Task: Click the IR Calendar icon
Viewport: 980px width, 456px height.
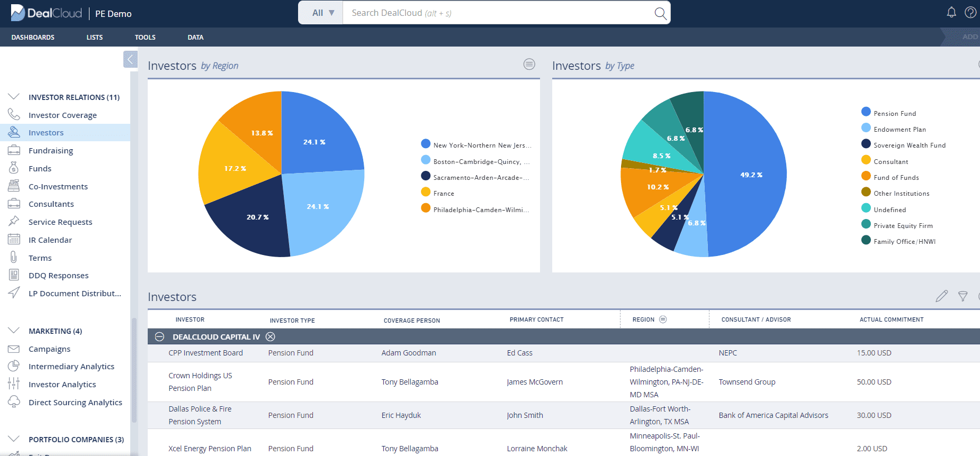Action: (14, 239)
